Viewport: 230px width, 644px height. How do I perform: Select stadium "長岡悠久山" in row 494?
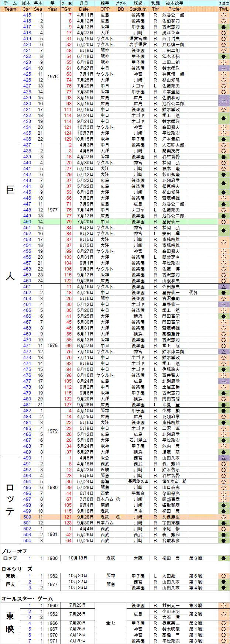pyautogui.click(x=138, y=482)
